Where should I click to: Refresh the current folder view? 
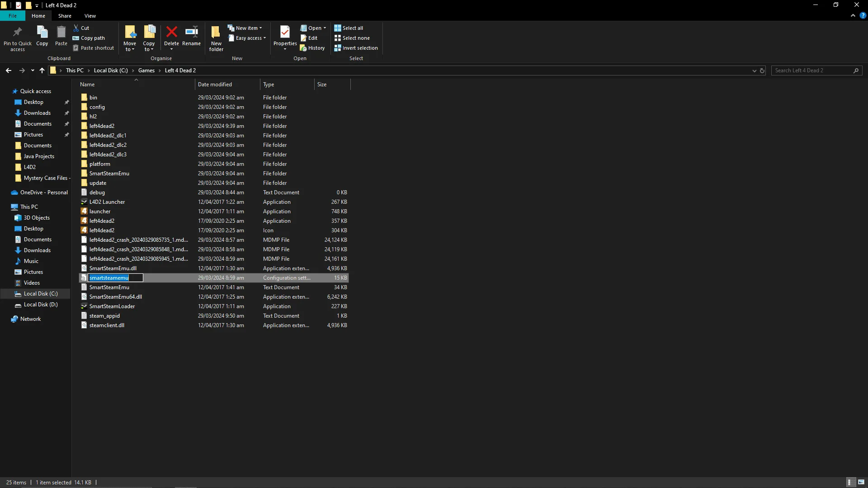click(762, 70)
